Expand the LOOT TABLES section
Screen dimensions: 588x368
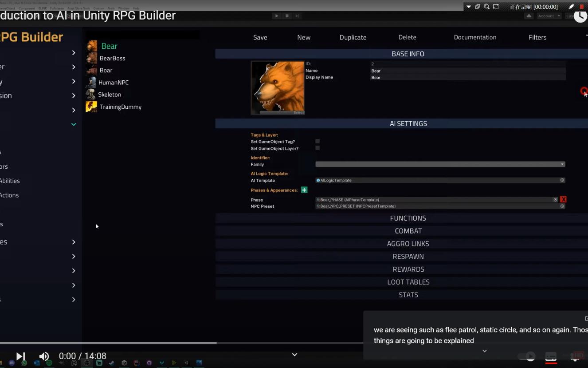(408, 281)
